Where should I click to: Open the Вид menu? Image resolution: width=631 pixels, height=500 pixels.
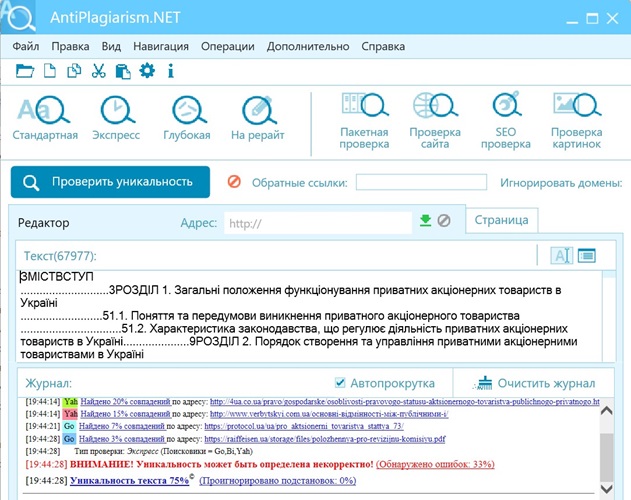coord(111,46)
